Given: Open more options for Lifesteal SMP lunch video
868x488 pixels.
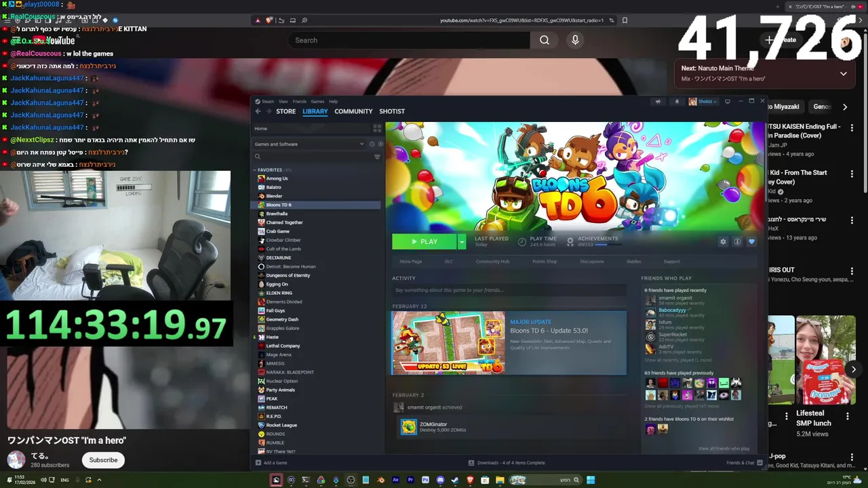Looking at the screenshot, I should pyautogui.click(x=848, y=416).
